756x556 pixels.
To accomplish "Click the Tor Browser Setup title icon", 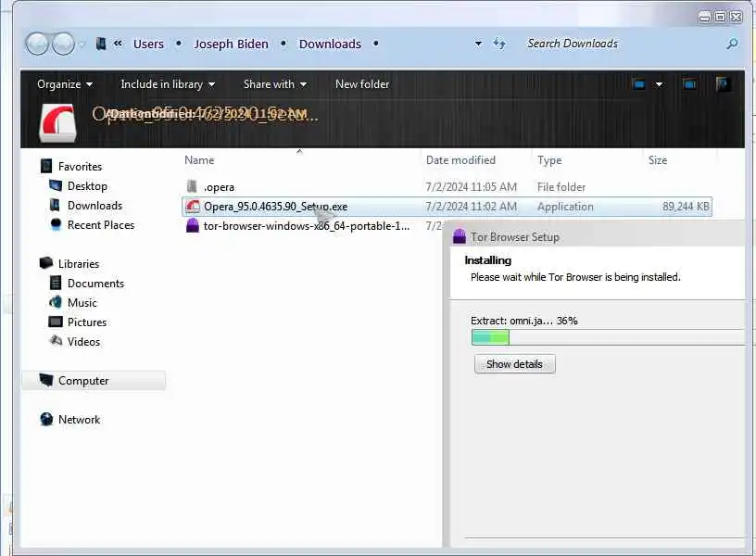I will (x=460, y=236).
